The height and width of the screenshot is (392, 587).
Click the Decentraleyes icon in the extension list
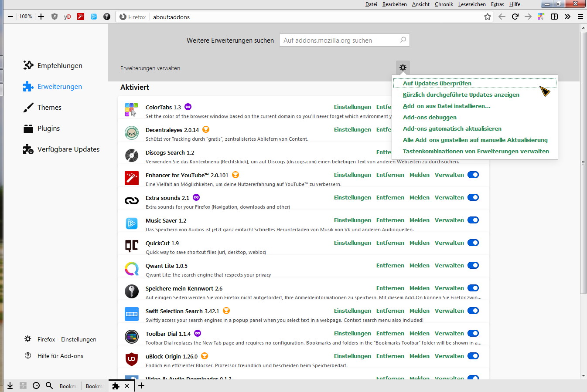coord(132,132)
